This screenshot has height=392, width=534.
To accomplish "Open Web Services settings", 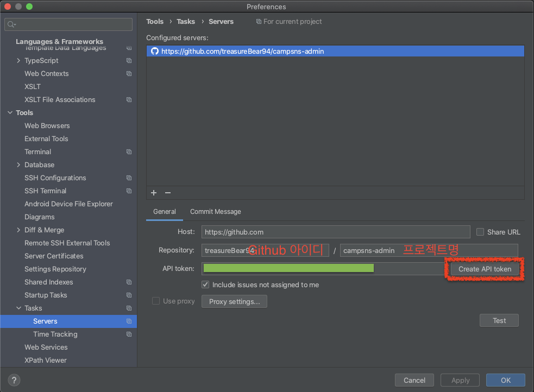I will coord(46,347).
